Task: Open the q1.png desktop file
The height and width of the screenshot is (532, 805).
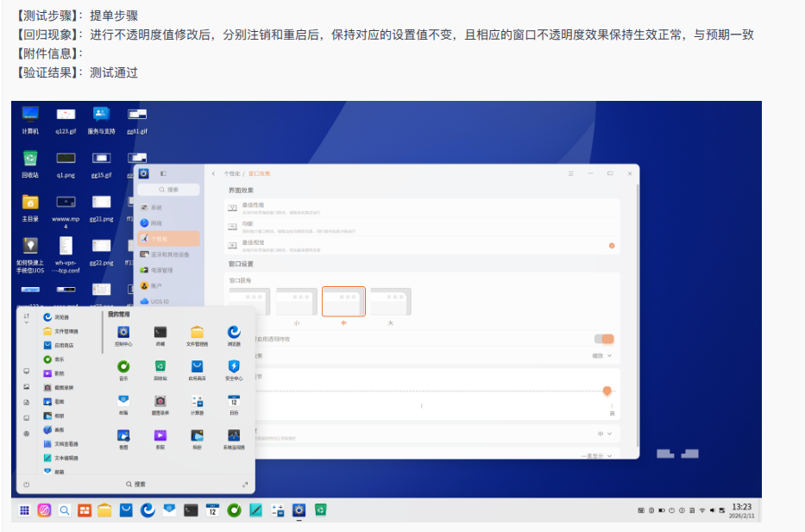Action: click(66, 164)
